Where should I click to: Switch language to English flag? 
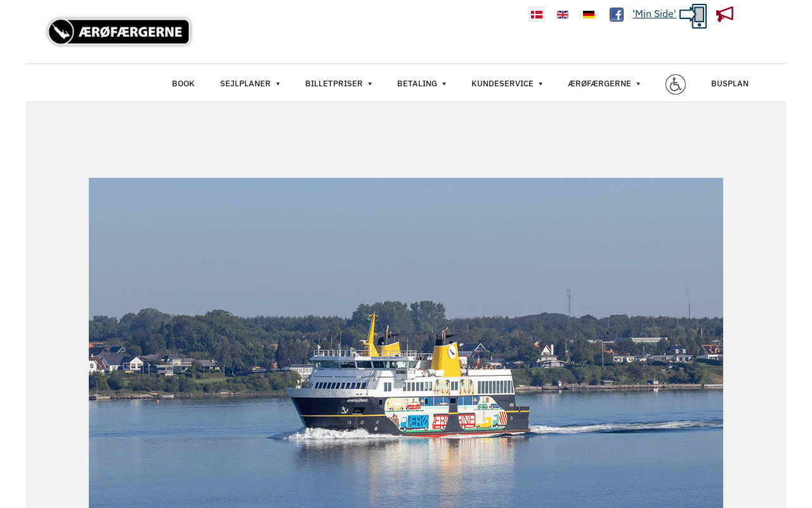pyautogui.click(x=563, y=15)
